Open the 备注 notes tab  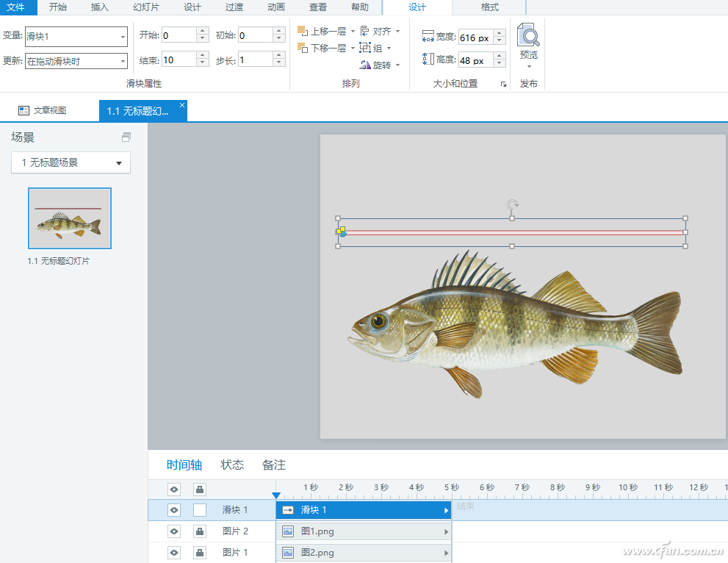[274, 465]
